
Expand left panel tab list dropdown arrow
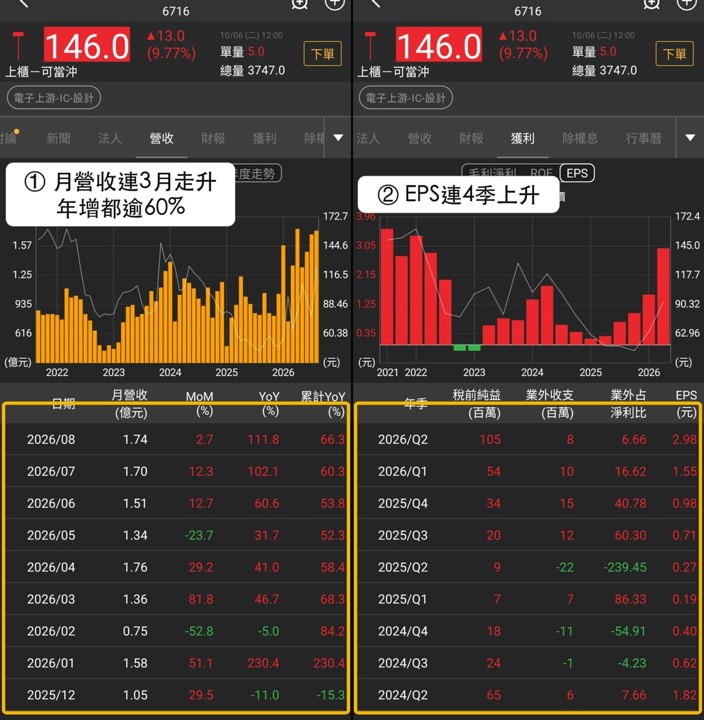pyautogui.click(x=338, y=137)
